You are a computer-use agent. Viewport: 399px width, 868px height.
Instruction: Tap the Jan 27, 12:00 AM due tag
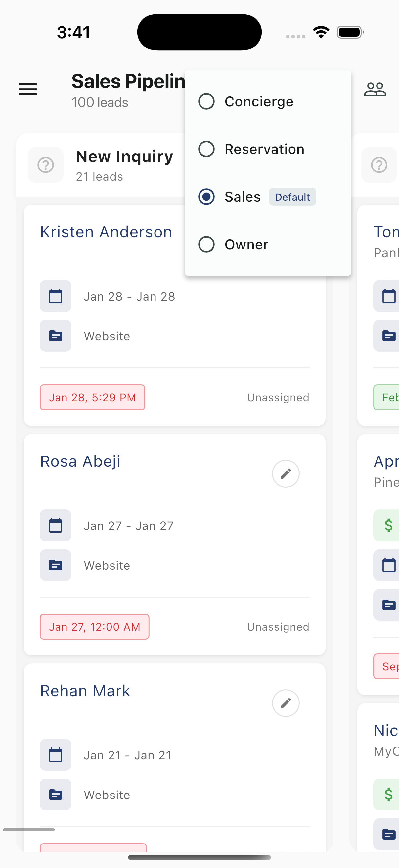94,627
